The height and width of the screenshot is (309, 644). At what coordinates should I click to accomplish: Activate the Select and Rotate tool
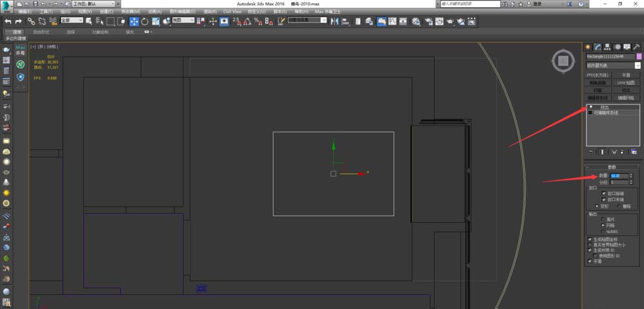tap(144, 21)
